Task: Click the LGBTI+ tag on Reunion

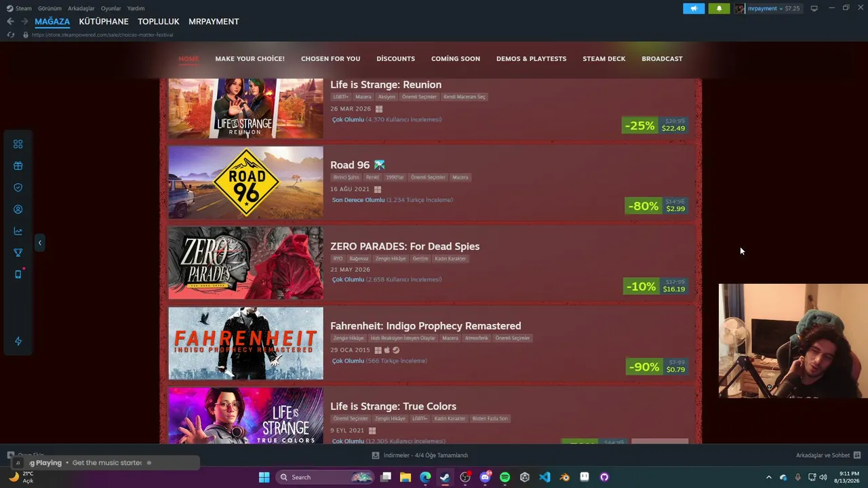Action: tap(340, 97)
